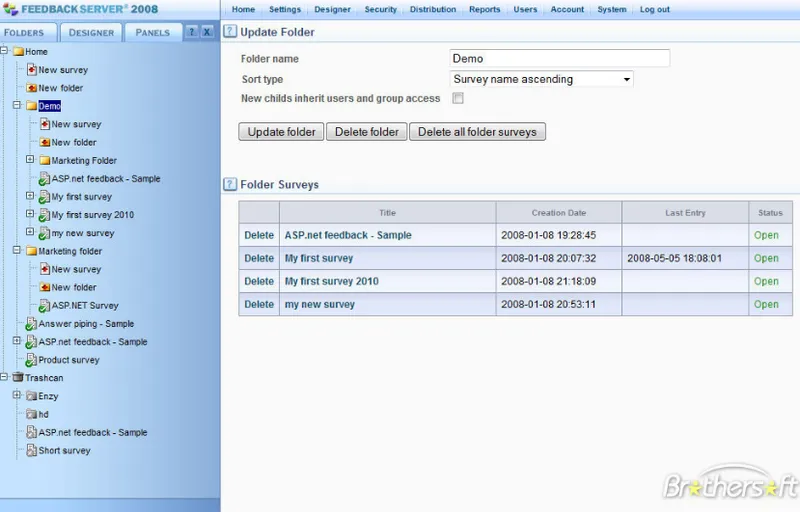Switch to the Panels tab

[153, 32]
